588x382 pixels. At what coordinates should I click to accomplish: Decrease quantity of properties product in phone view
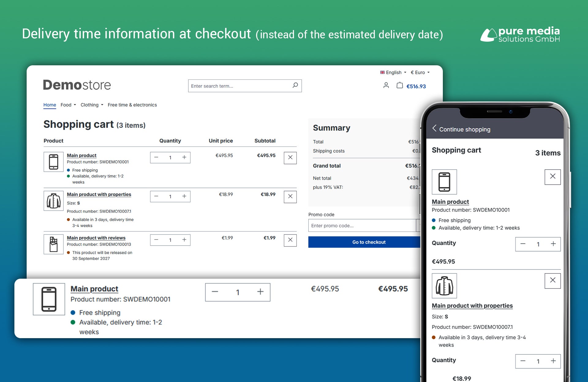[x=523, y=361]
